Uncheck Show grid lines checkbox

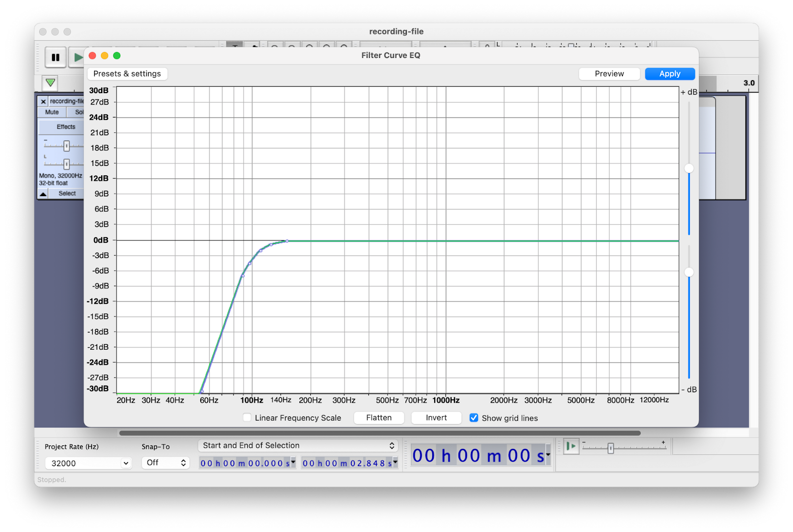pyautogui.click(x=474, y=418)
